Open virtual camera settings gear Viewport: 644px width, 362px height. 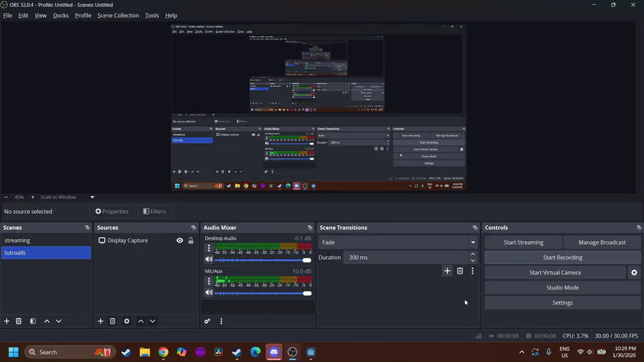[634, 273]
